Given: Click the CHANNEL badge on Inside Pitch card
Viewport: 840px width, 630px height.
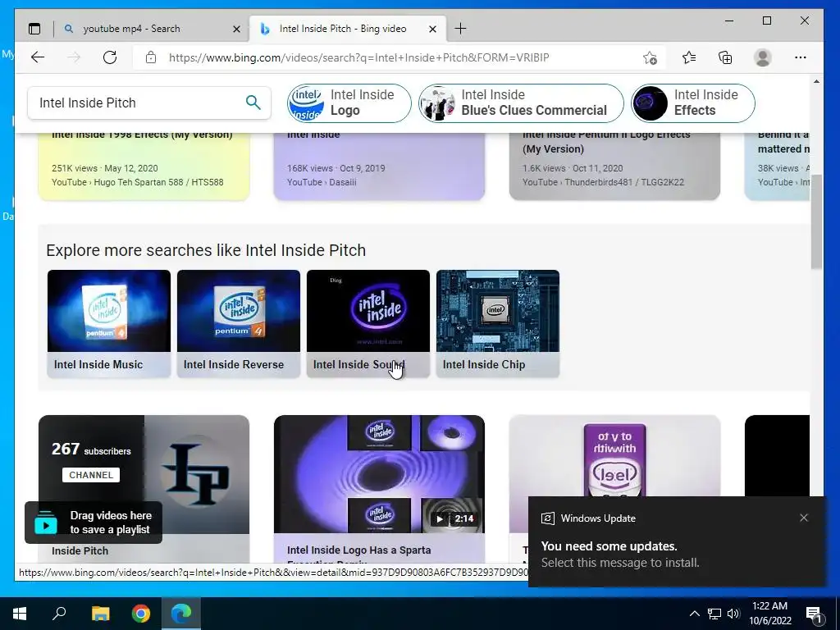Looking at the screenshot, I should 91,475.
